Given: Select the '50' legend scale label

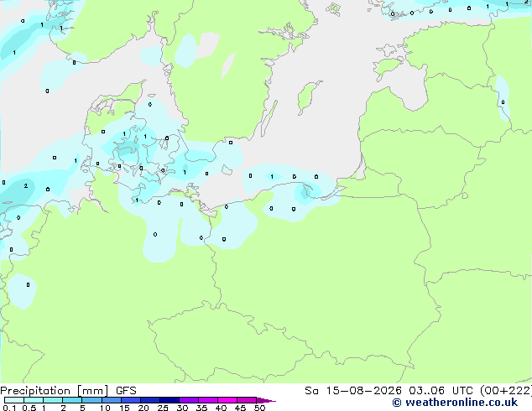Looking at the screenshot, I should coord(259,408).
